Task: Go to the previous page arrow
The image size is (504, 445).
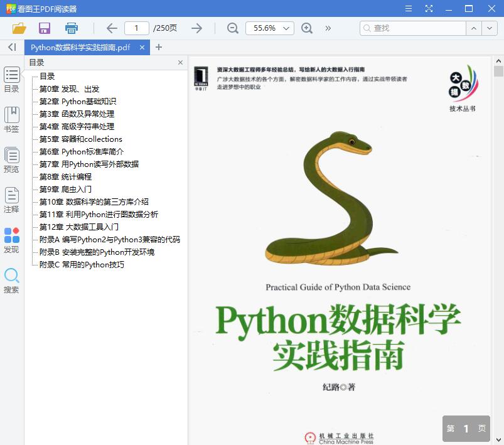Action: (112, 28)
